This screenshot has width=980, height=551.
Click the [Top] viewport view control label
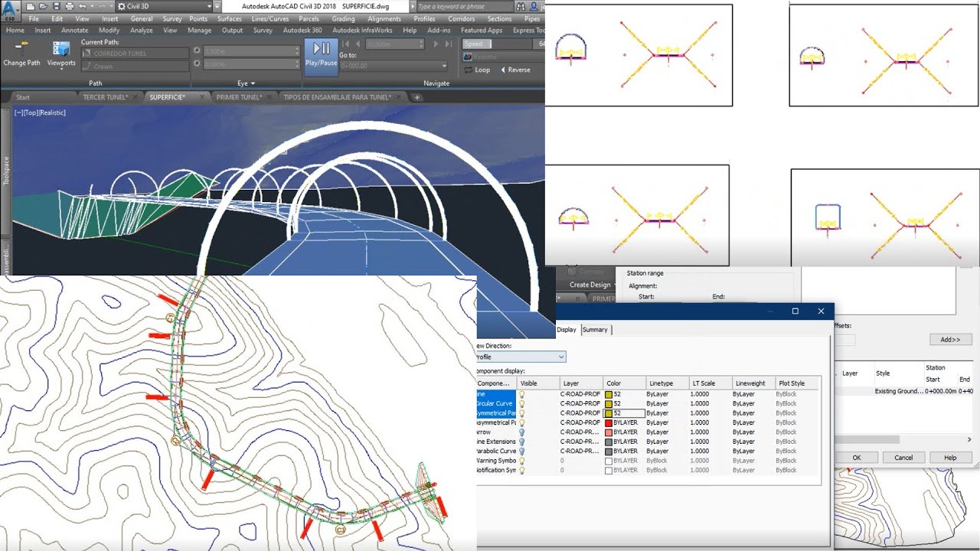(30, 112)
